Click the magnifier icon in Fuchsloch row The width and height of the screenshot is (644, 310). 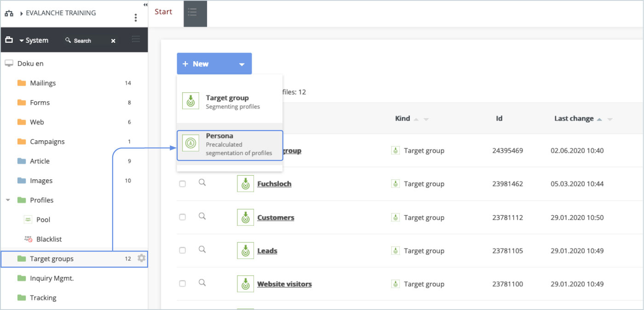[202, 183]
